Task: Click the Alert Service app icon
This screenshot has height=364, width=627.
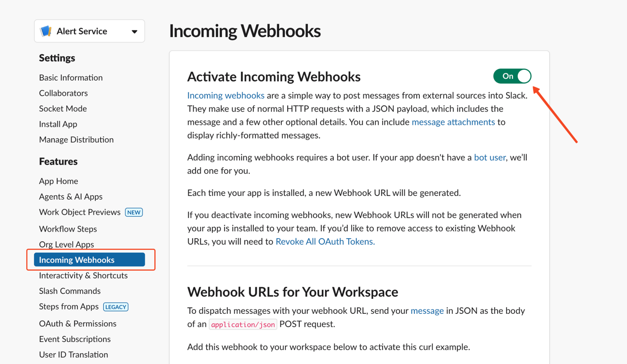Action: [46, 31]
